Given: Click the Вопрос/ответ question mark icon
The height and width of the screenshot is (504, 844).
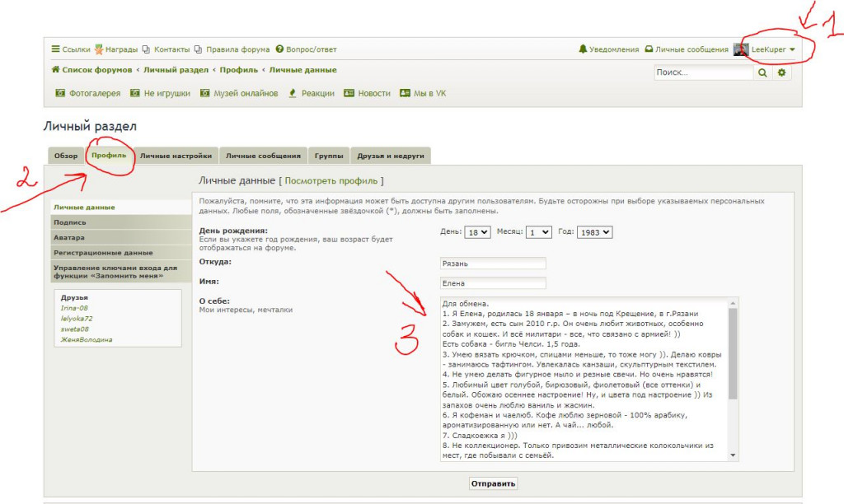Looking at the screenshot, I should tap(279, 49).
